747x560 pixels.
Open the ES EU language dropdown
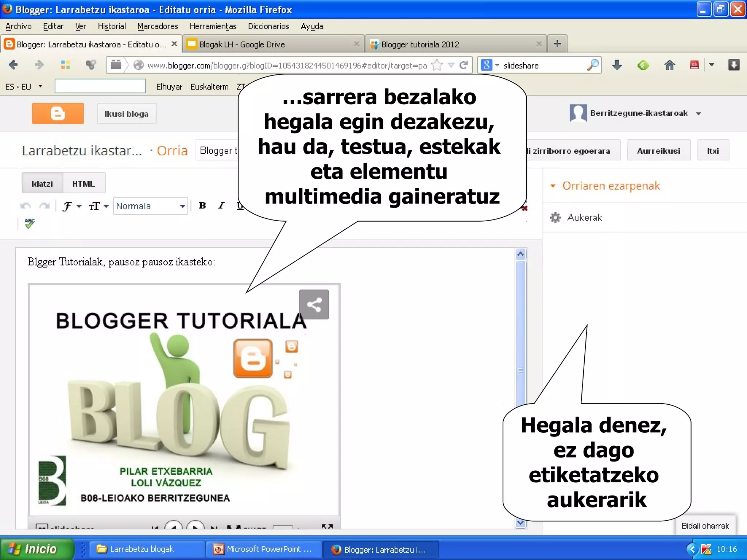[x=40, y=86]
